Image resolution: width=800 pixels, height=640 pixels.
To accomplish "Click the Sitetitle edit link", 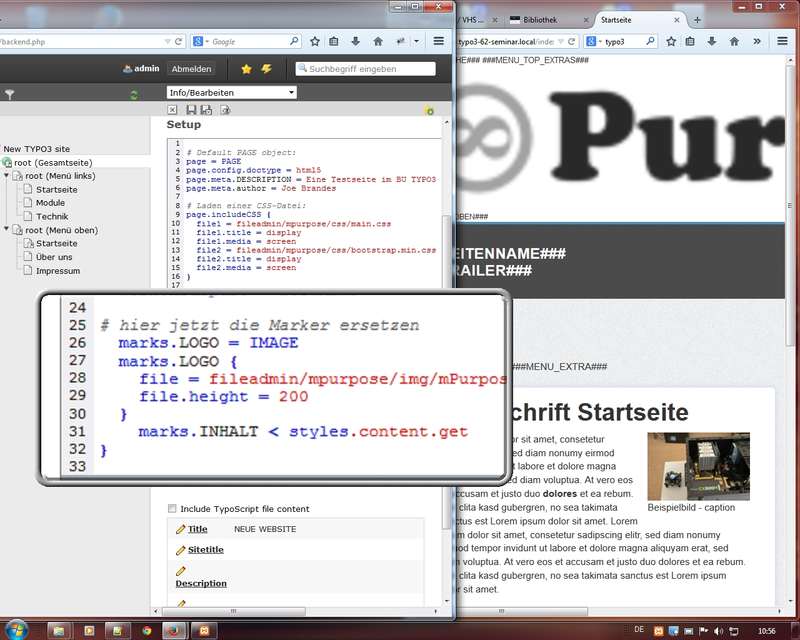I will [x=205, y=550].
